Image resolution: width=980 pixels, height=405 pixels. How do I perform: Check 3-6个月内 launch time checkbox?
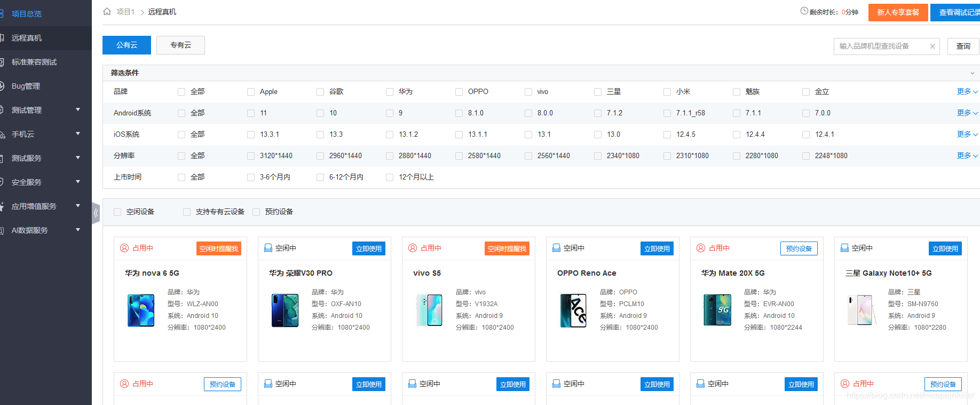coord(251,177)
